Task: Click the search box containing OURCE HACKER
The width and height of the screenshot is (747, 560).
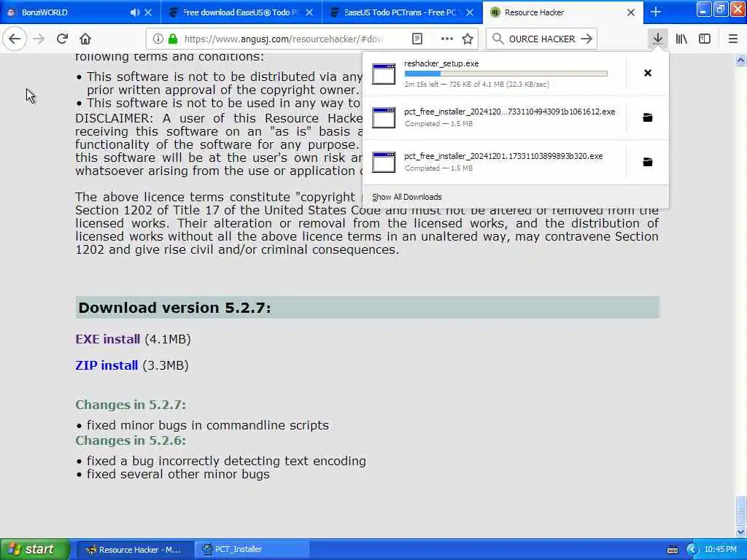Action: [542, 39]
